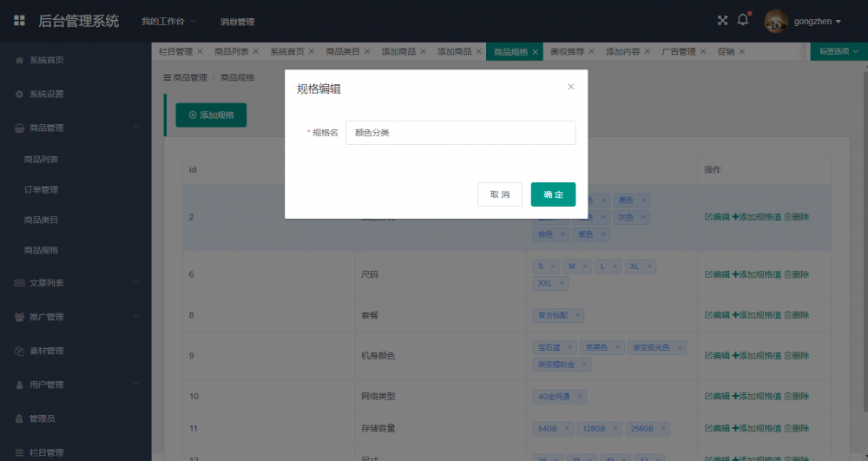Click 确定 in the dialog
This screenshot has height=461, width=868.
click(553, 194)
